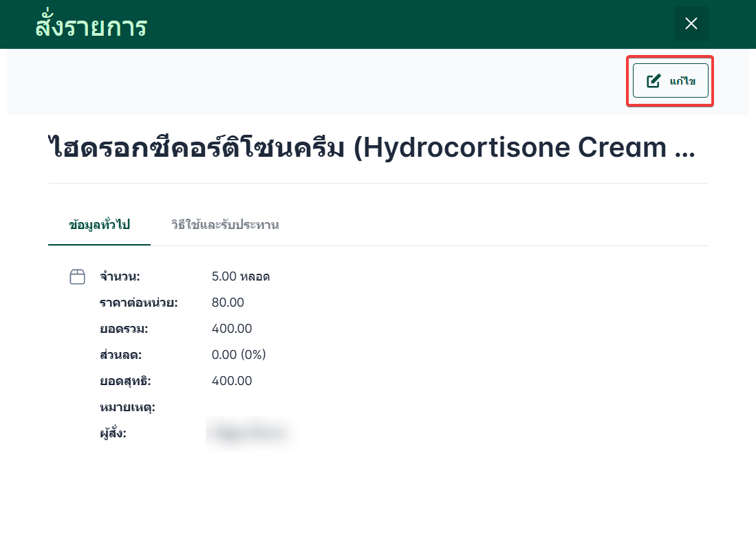Click the ยอดสุทธิ label
Viewport: 756px width, 546px height.
coord(125,381)
